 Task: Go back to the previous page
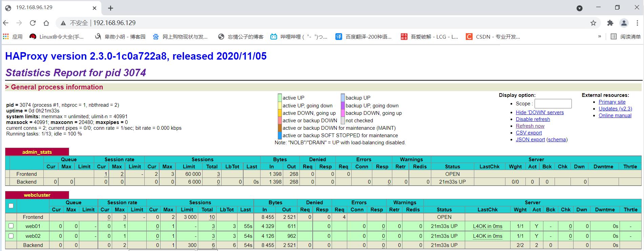6,23
